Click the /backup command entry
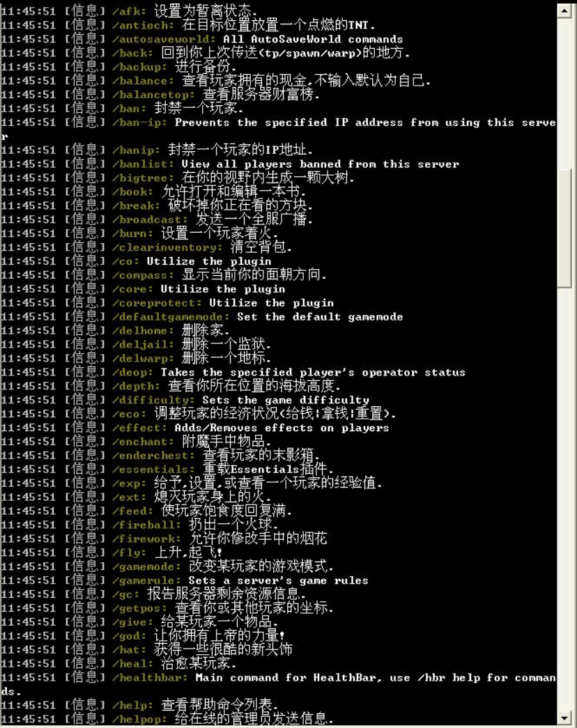 pyautogui.click(x=118, y=66)
